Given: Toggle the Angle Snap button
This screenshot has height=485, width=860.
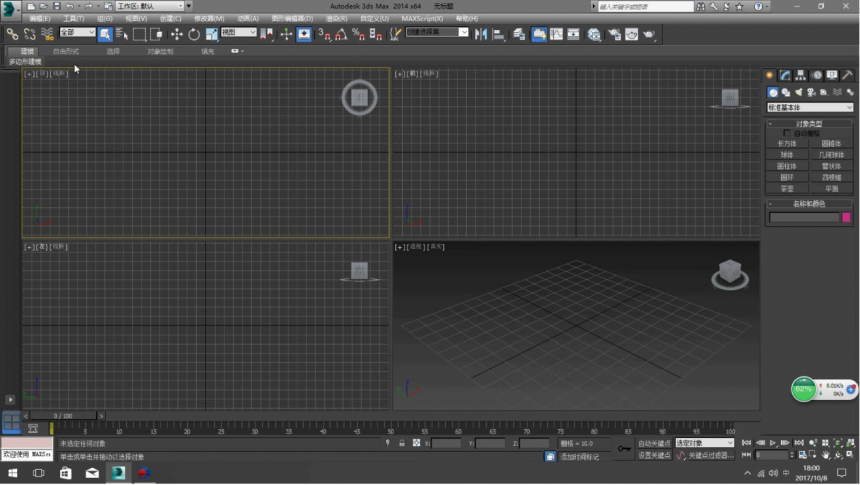Looking at the screenshot, I should [341, 34].
